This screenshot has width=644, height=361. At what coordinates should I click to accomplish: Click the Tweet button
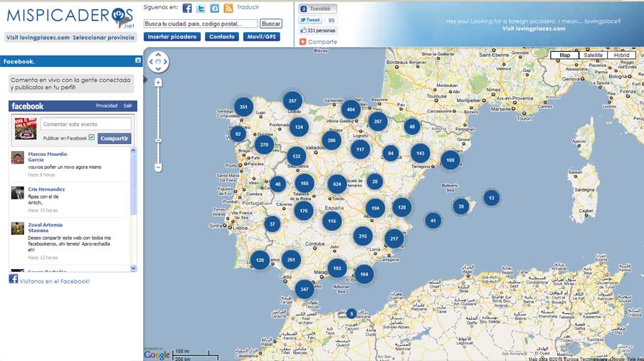point(310,20)
